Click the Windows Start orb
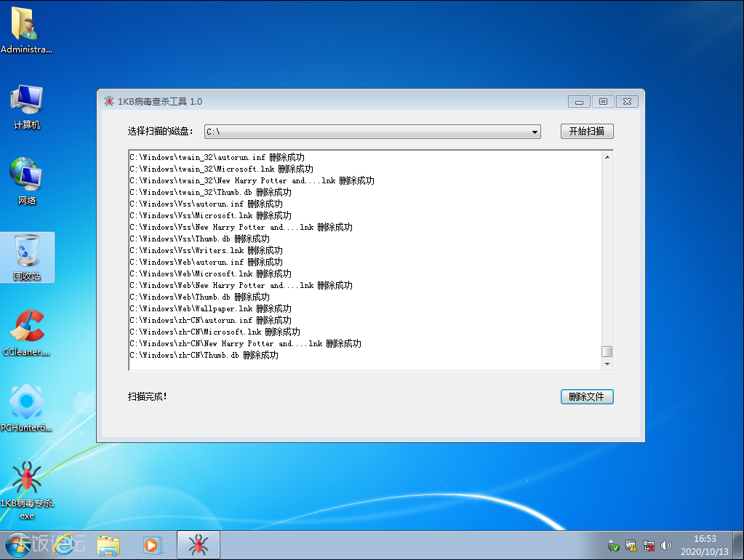The image size is (744, 560). click(x=17, y=545)
